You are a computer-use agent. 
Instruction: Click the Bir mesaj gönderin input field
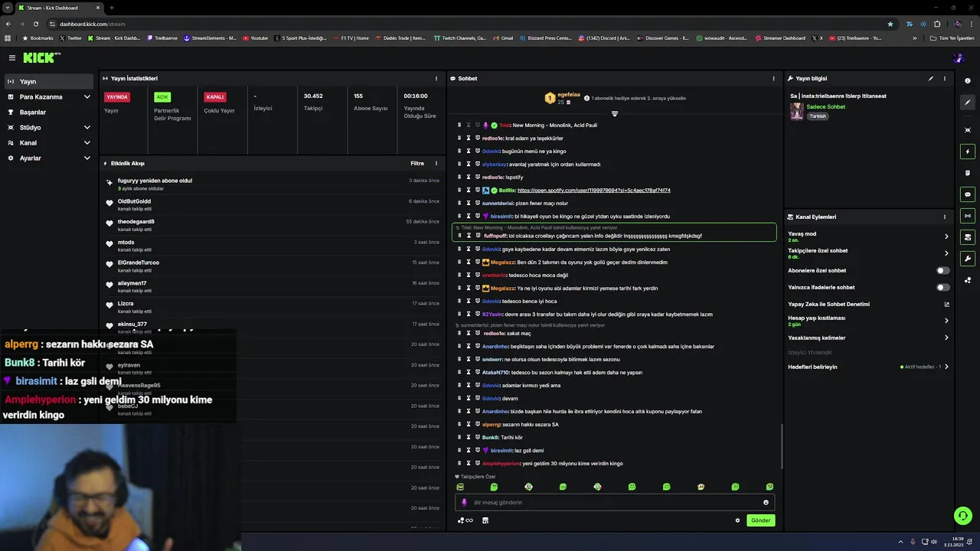615,503
